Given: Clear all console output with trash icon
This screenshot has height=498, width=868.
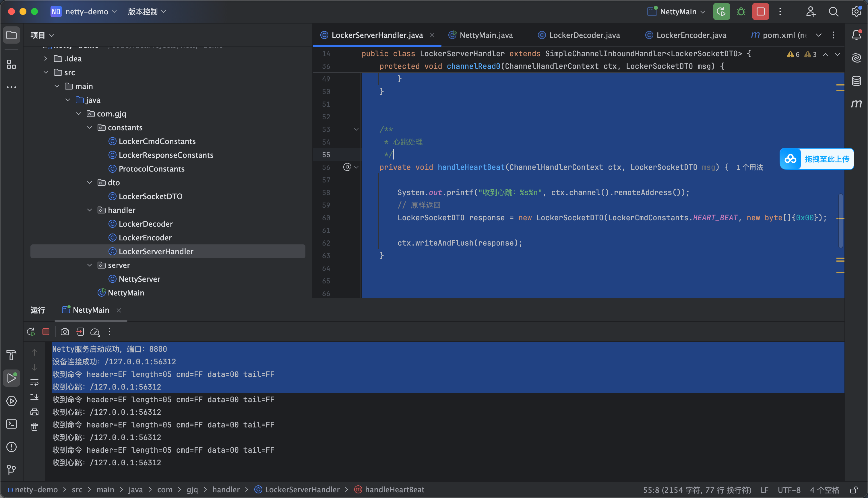Looking at the screenshot, I should tap(34, 427).
